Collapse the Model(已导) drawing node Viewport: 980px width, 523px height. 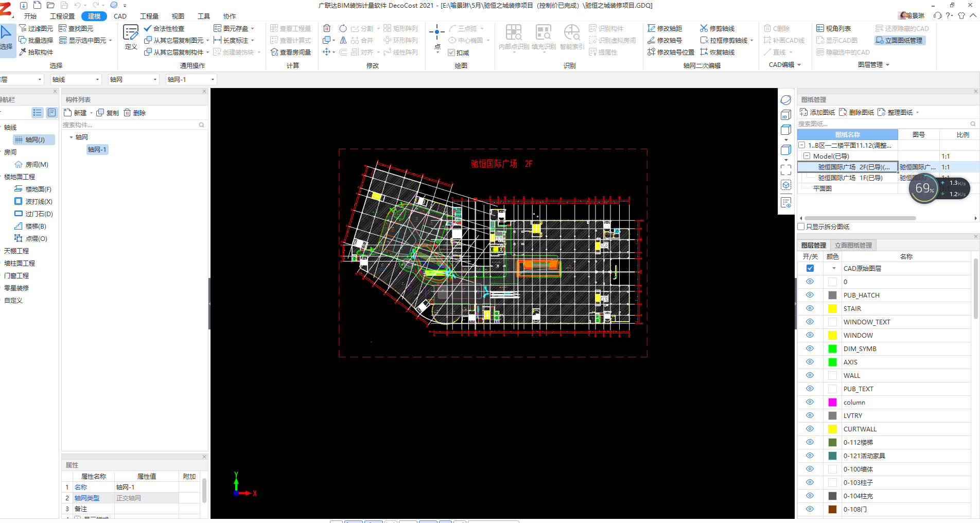pos(807,156)
